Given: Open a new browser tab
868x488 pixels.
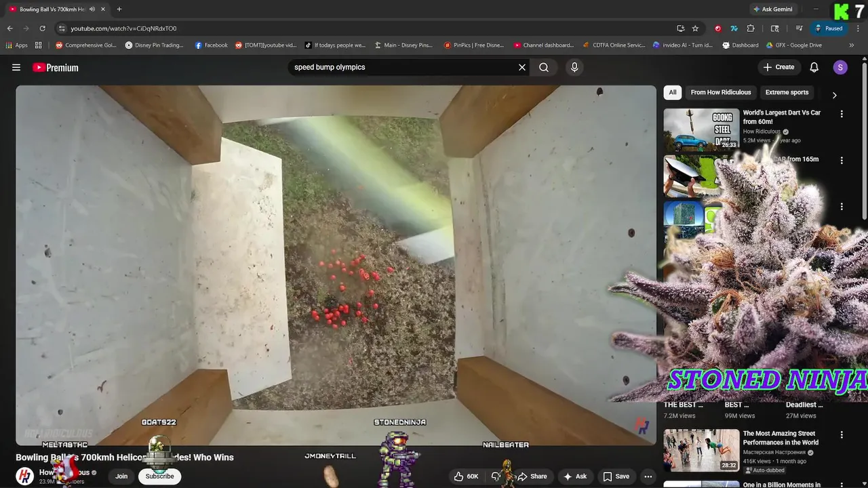Looking at the screenshot, I should point(119,9).
